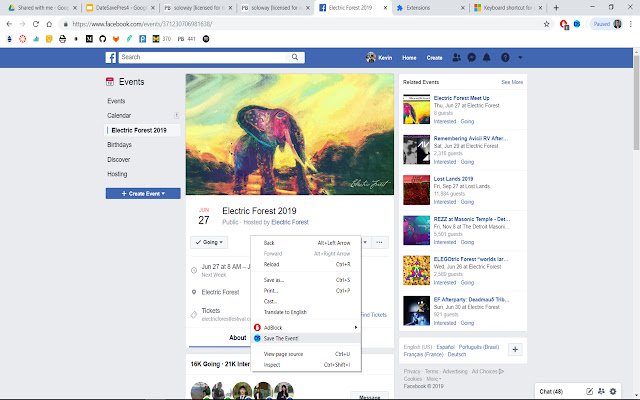Viewport: 640px width, 400px height.
Task: Click the Events calendar icon heading
Action: tap(110, 82)
